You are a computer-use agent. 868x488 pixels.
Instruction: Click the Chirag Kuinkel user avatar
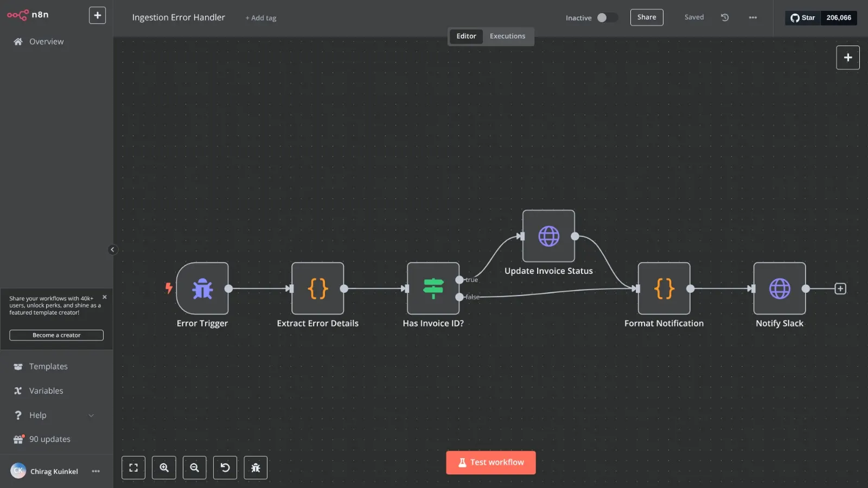pos(18,471)
